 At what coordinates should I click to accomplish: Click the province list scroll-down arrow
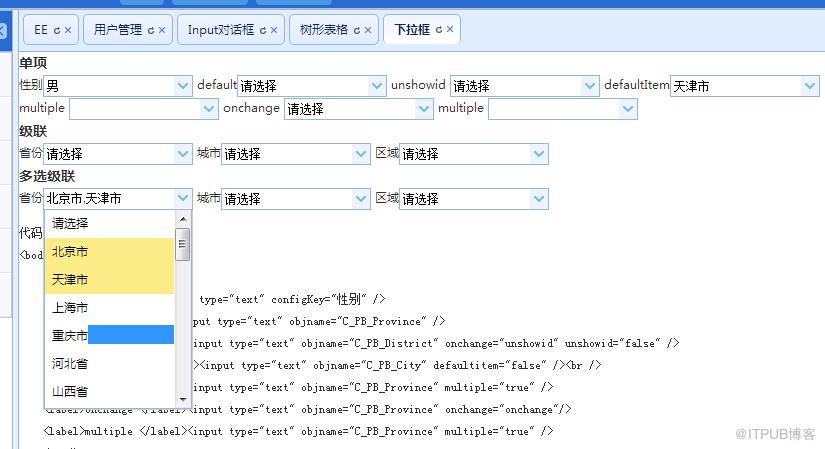183,400
